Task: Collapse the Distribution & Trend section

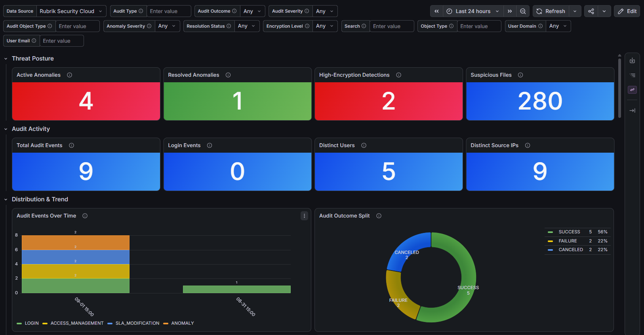Action: (6, 199)
